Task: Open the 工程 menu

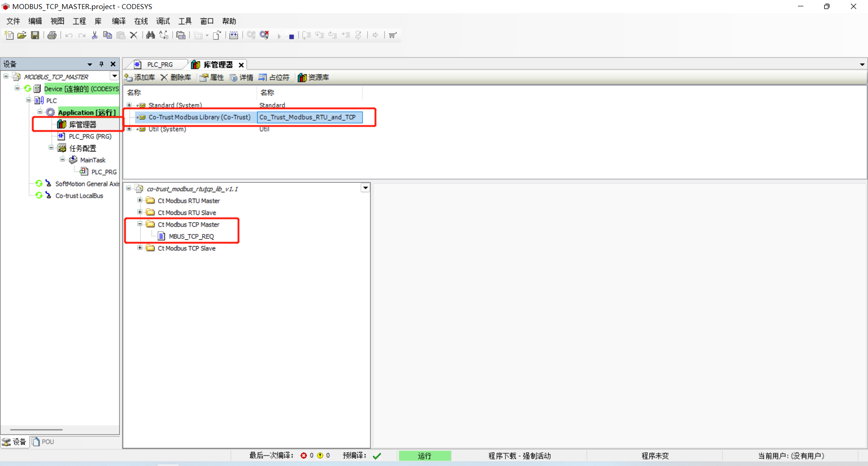Action: (80, 21)
